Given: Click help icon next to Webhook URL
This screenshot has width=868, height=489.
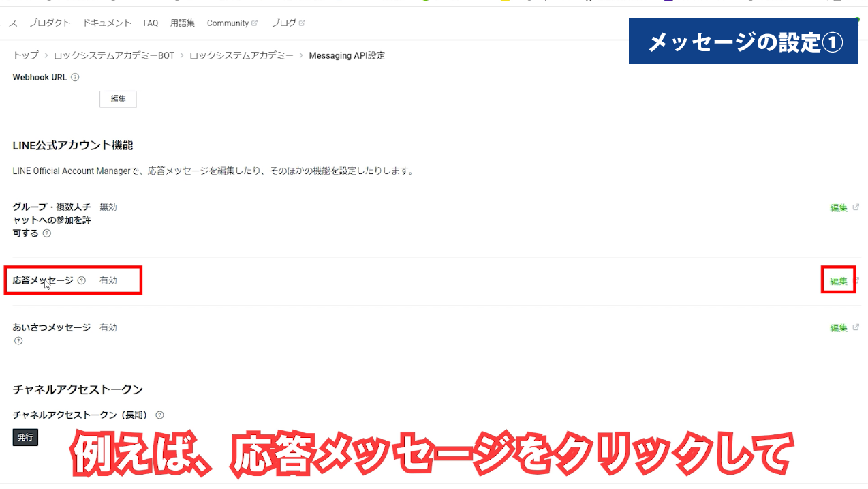Looking at the screenshot, I should click(x=75, y=78).
